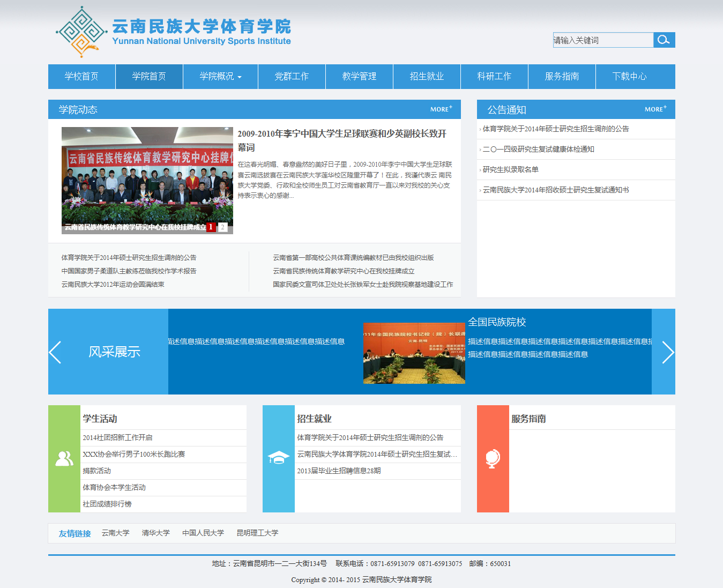This screenshot has width=723, height=588.
Task: Click the Yunnan National University Sports Institute logo
Action: point(173,32)
